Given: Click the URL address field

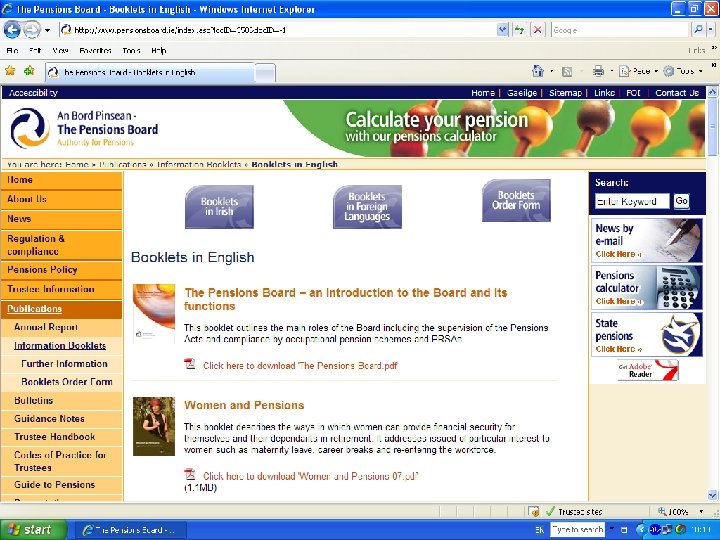Looking at the screenshot, I should coord(278,30).
